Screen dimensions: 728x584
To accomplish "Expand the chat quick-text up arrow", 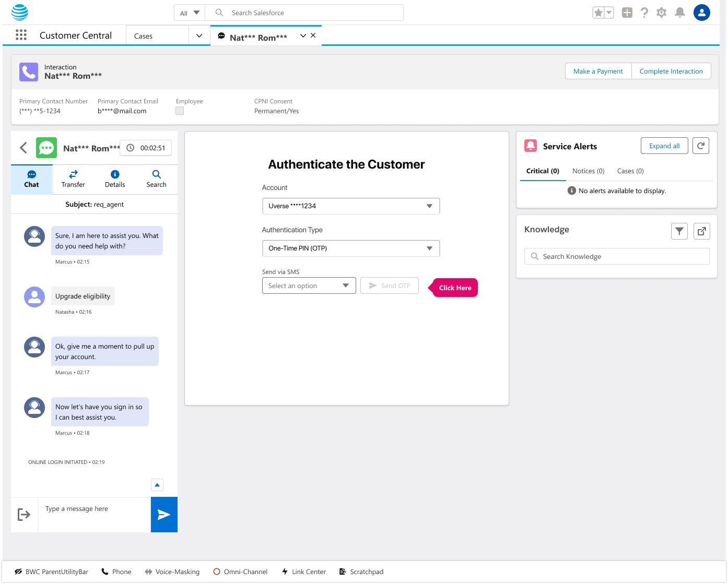I will [157, 485].
